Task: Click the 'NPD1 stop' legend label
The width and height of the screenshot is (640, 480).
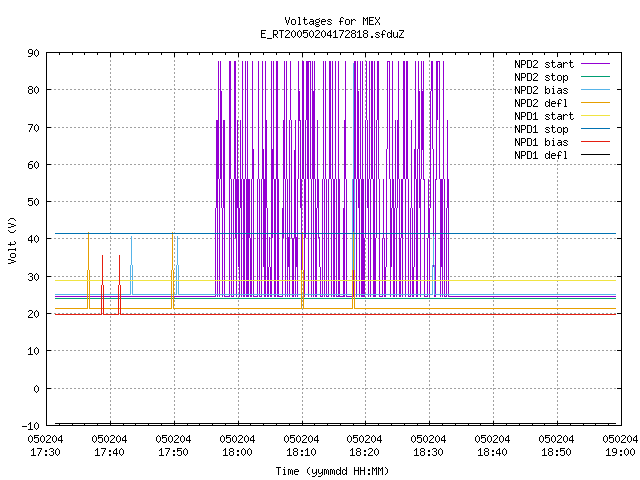Action: click(x=541, y=129)
